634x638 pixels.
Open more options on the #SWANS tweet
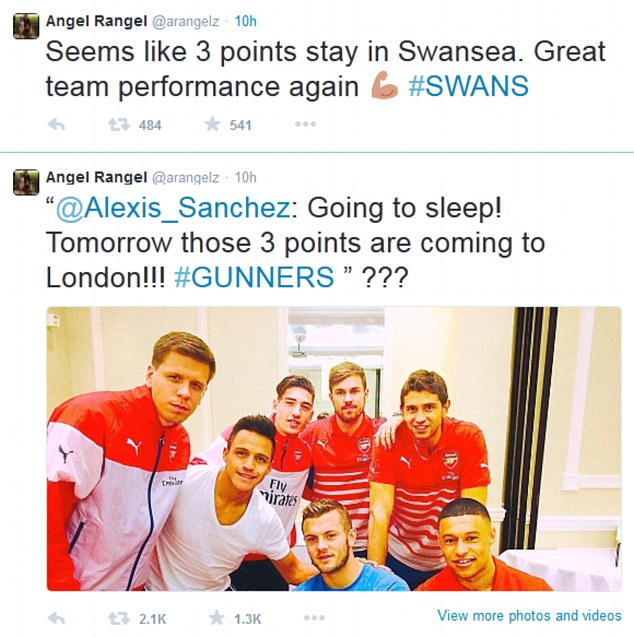pyautogui.click(x=306, y=124)
